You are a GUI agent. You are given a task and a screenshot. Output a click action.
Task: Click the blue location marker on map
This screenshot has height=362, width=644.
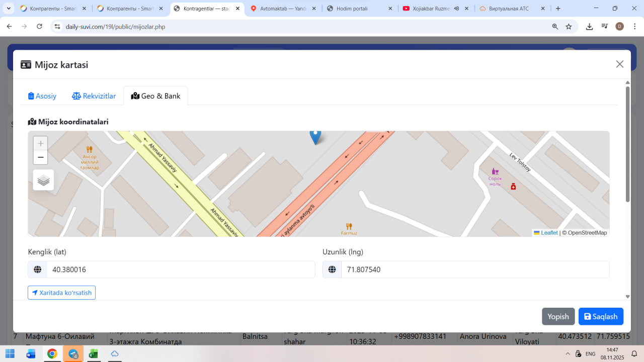click(x=315, y=136)
